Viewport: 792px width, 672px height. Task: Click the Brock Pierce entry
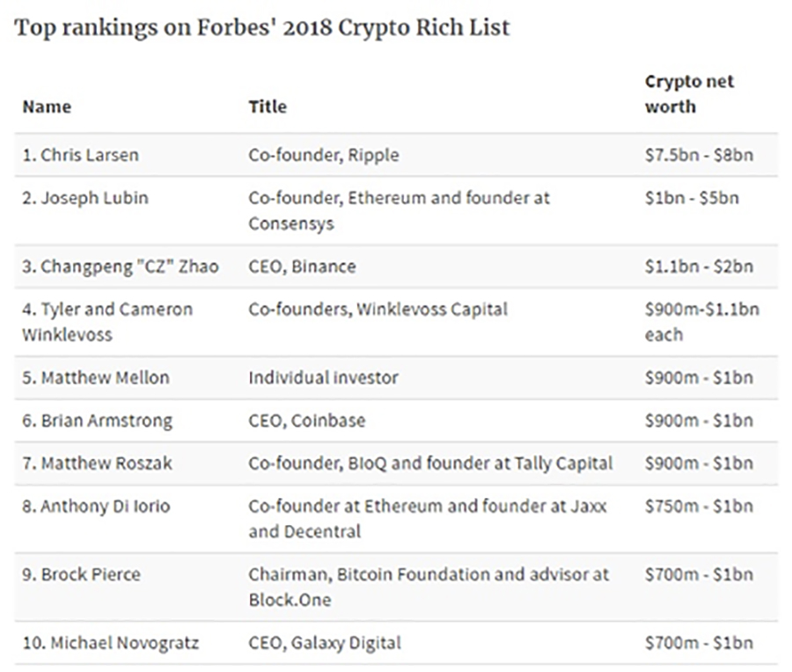coord(81,574)
